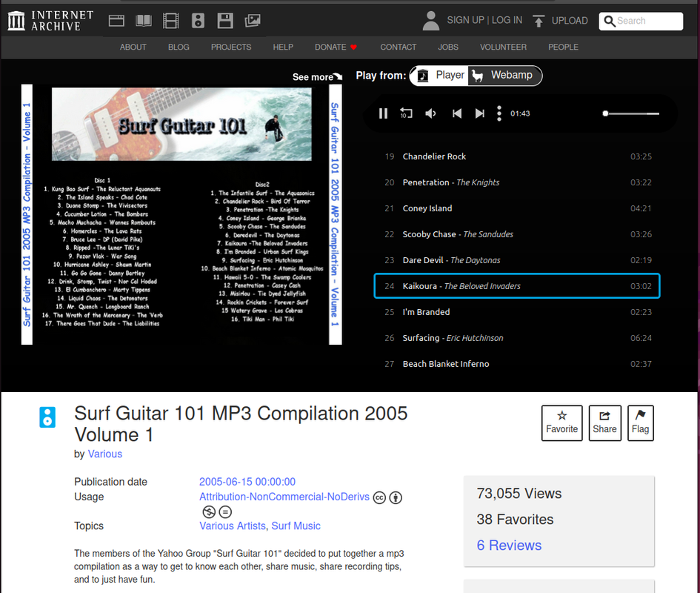This screenshot has height=593, width=700.
Task: Click the CC attribution person icon
Action: tap(396, 497)
